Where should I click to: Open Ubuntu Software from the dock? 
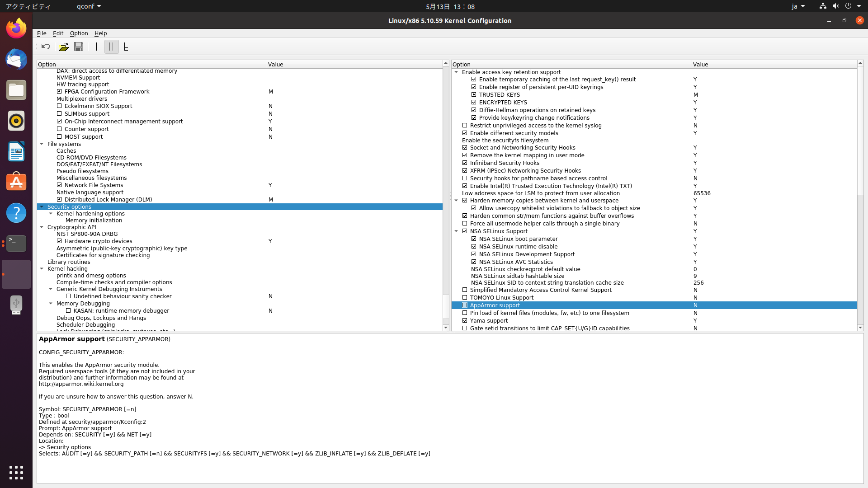[16, 182]
